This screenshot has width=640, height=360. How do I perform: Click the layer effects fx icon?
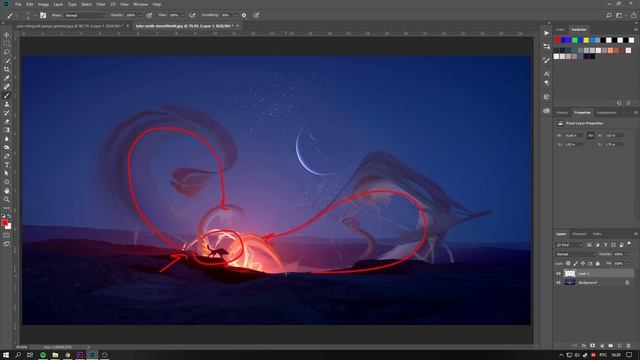pyautogui.click(x=584, y=346)
